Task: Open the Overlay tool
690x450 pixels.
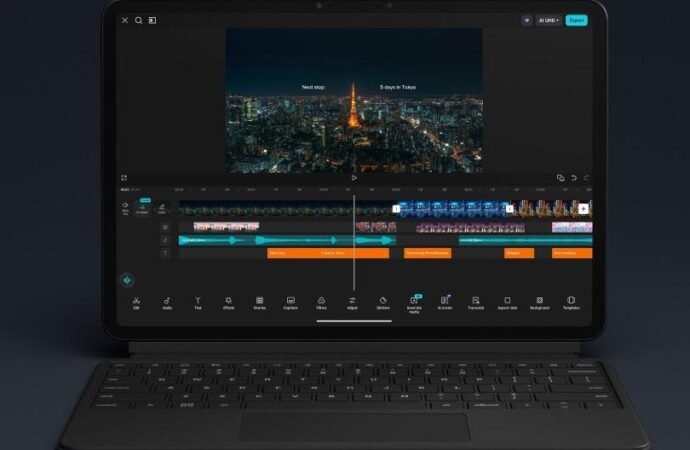Action: tap(260, 303)
